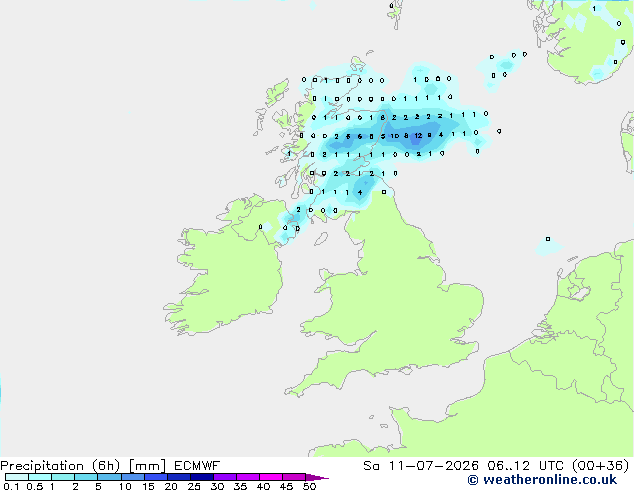Pick the 10–15 mm blue legend box

(x=132, y=477)
